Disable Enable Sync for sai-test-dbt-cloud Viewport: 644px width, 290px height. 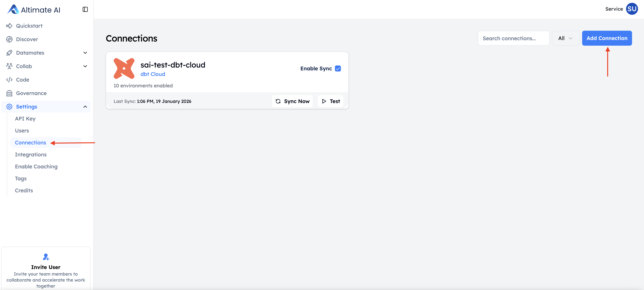pyautogui.click(x=338, y=68)
